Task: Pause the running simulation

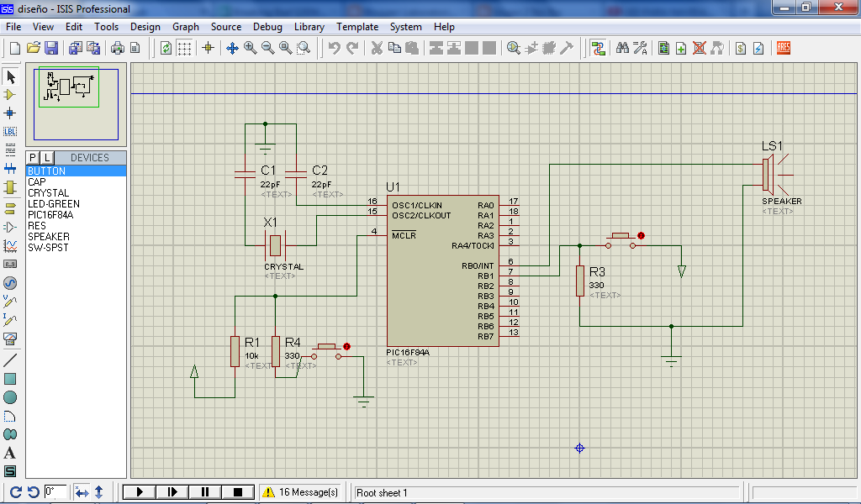Action: [x=205, y=492]
